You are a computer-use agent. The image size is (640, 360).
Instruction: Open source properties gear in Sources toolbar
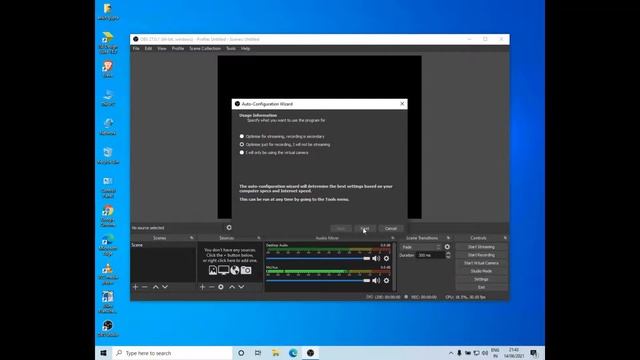221,287
